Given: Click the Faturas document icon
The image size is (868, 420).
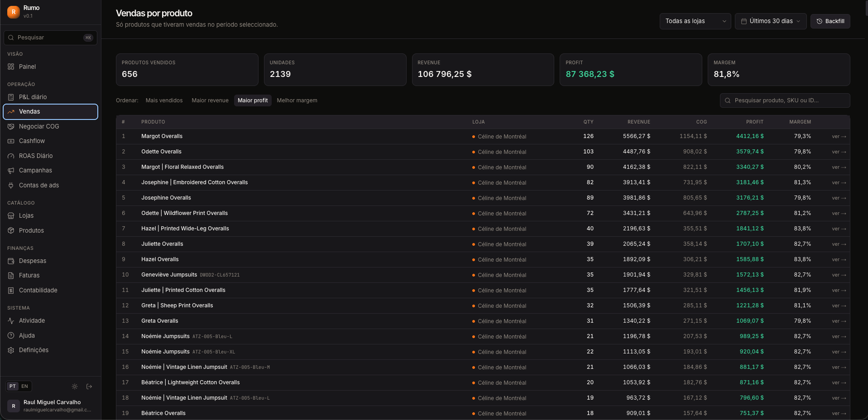Looking at the screenshot, I should pos(11,275).
